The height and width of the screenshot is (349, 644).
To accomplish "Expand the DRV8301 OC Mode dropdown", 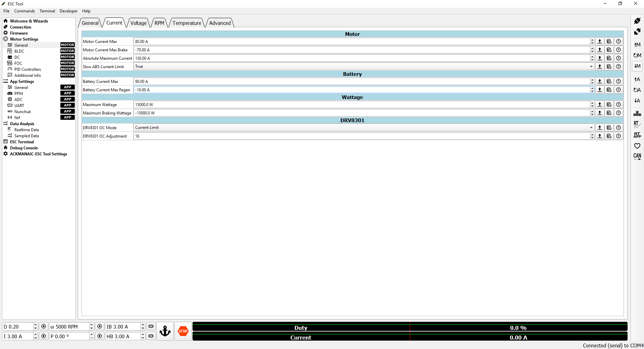I will (x=591, y=128).
